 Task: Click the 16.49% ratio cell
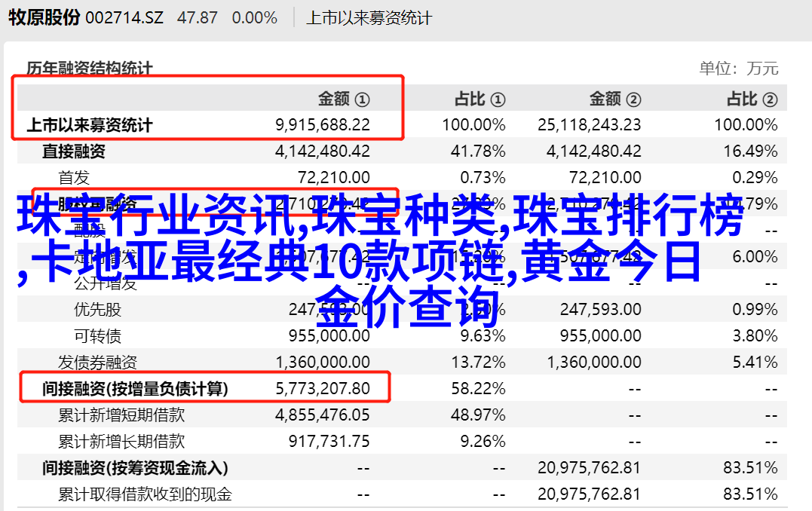click(x=751, y=151)
